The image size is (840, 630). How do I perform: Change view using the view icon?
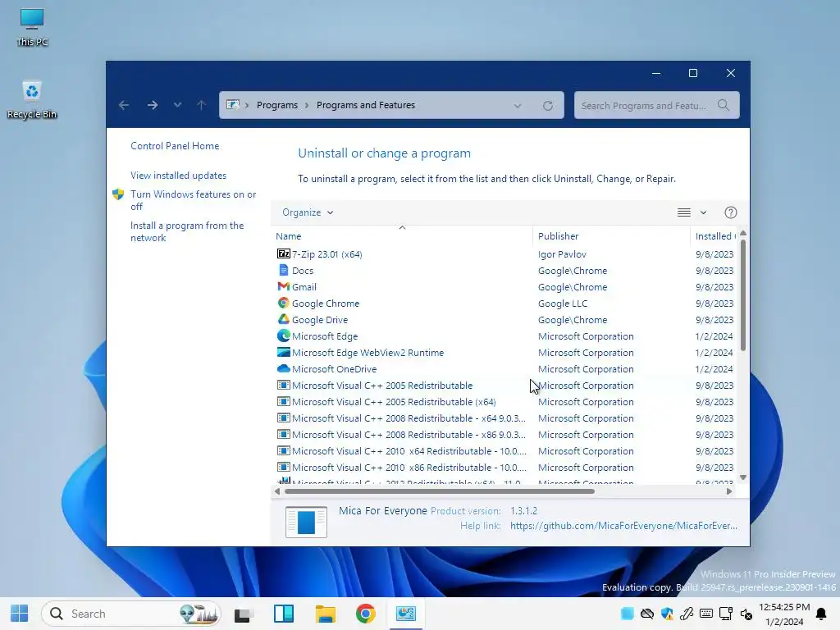[683, 212]
